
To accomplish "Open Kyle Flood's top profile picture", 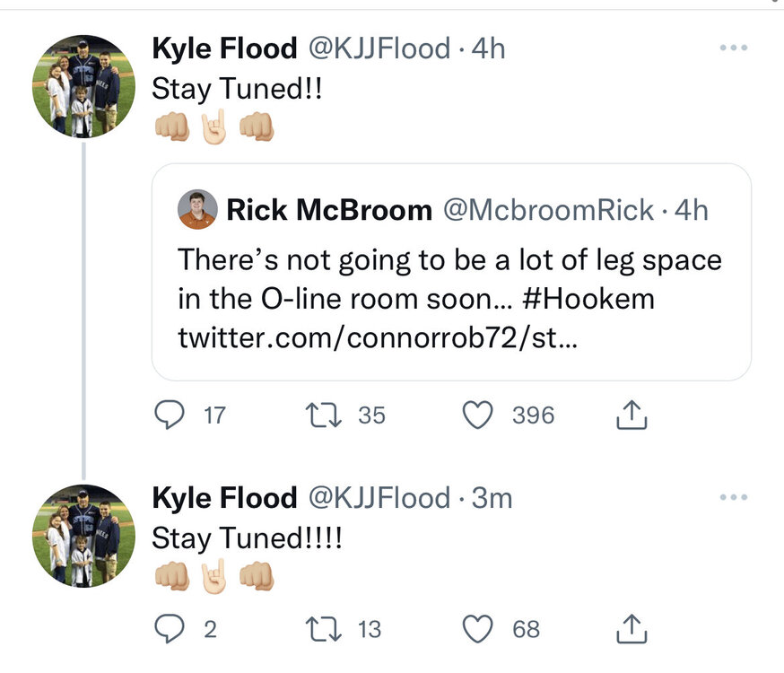I will coord(83,87).
